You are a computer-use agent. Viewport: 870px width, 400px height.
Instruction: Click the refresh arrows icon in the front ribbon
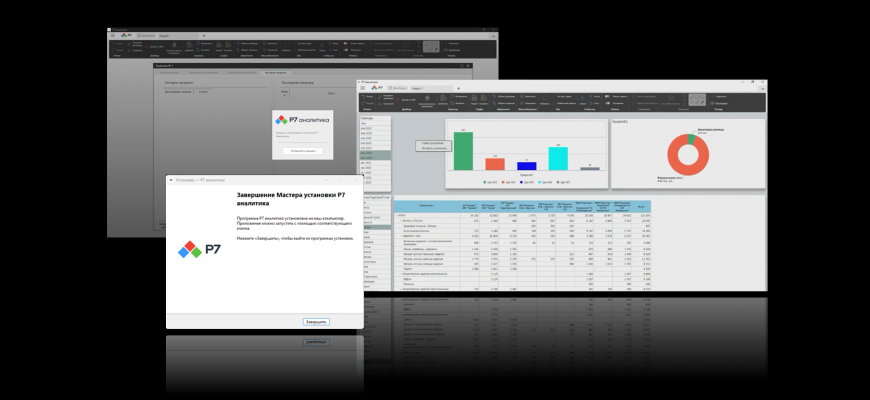pyautogui.click(x=545, y=98)
